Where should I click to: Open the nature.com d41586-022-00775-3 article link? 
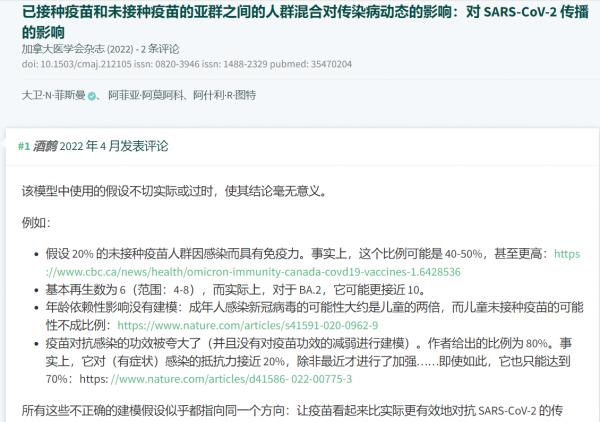235,379
